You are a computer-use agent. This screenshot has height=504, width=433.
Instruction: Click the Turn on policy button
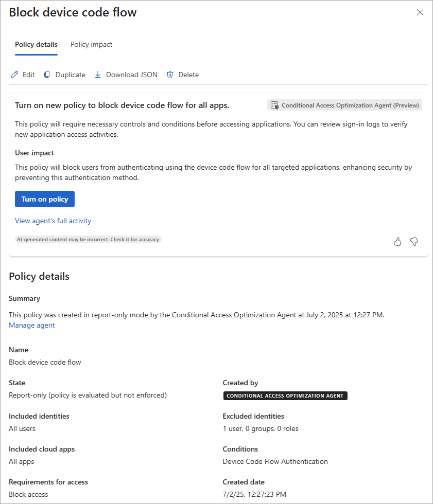pos(45,200)
